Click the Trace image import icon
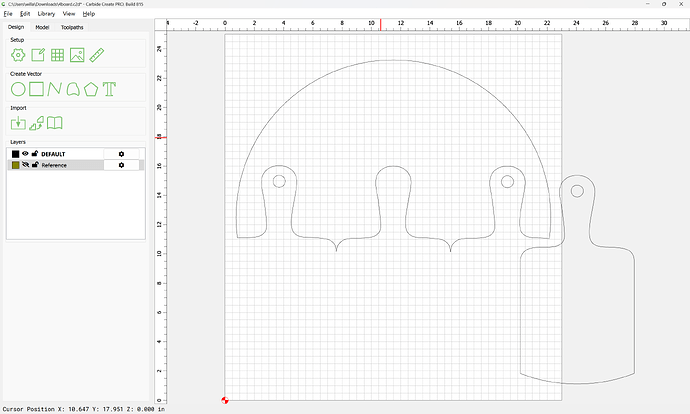Viewport: 690px width, 414px height. tap(37, 123)
